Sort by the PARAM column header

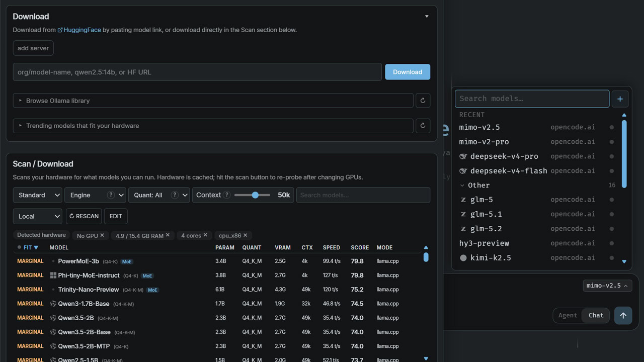(225, 247)
